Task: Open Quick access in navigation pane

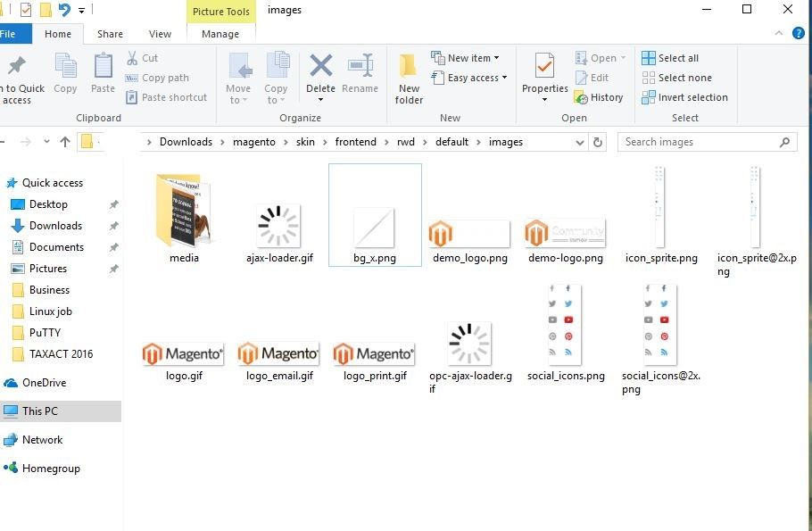Action: pyautogui.click(x=53, y=183)
